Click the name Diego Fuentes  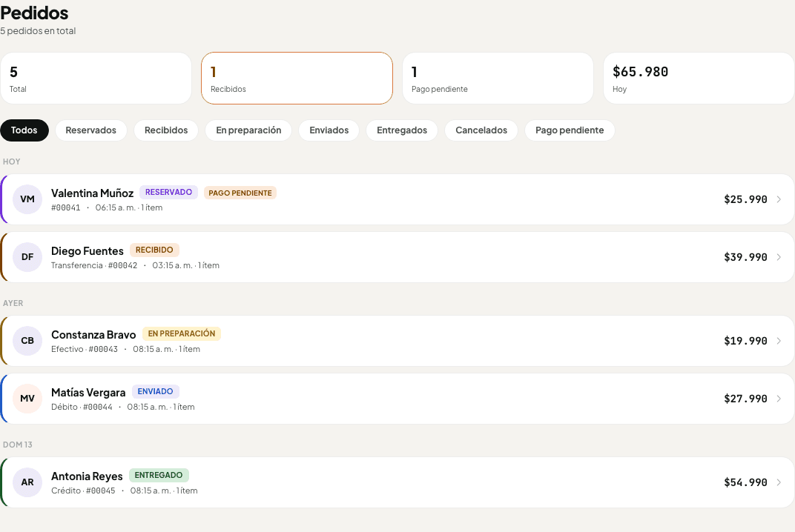[x=88, y=250]
